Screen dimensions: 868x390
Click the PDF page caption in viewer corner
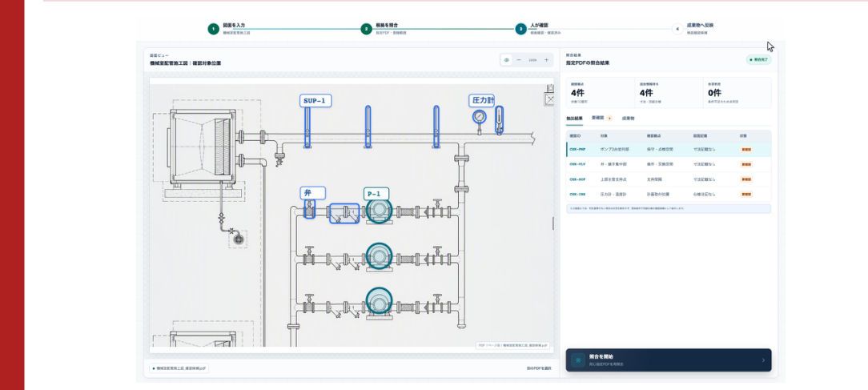[x=513, y=345]
